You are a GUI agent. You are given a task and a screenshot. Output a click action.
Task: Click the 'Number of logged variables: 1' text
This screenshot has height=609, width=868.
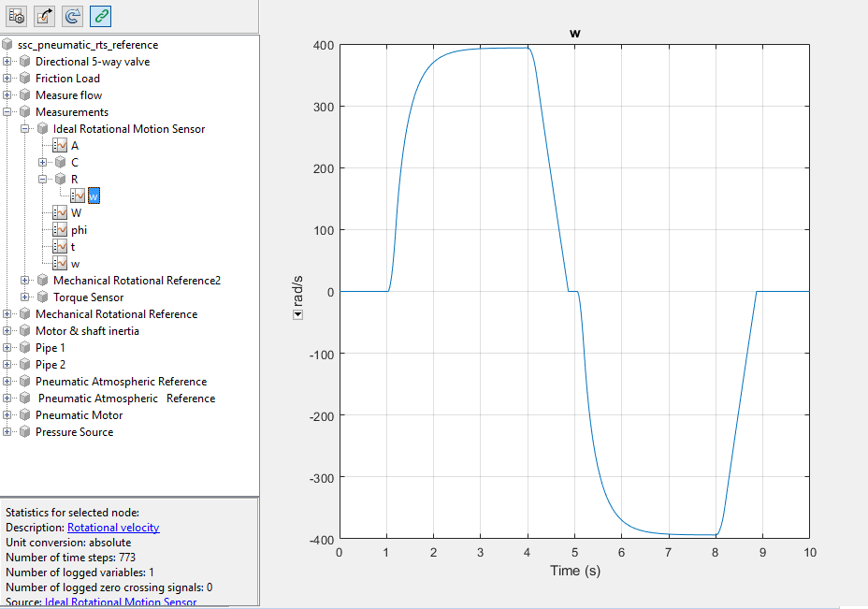tap(80, 573)
